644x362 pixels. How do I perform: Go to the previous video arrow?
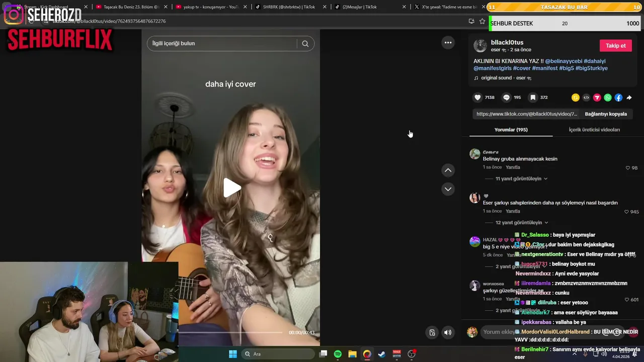tap(448, 170)
